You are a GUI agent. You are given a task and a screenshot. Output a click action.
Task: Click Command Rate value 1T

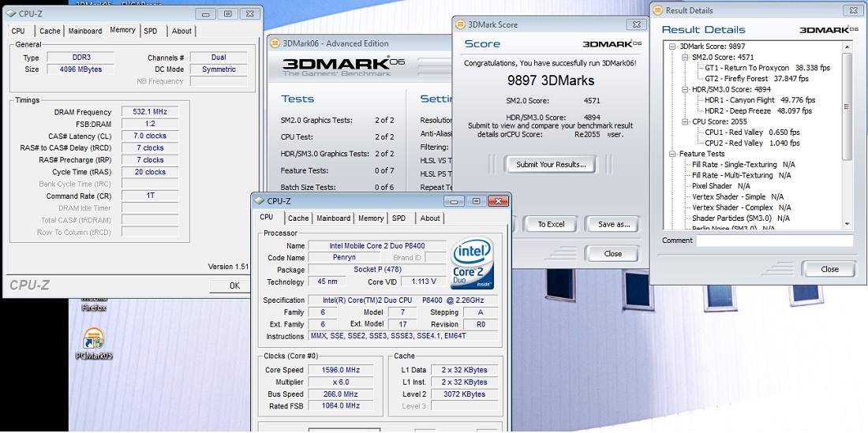(x=149, y=196)
